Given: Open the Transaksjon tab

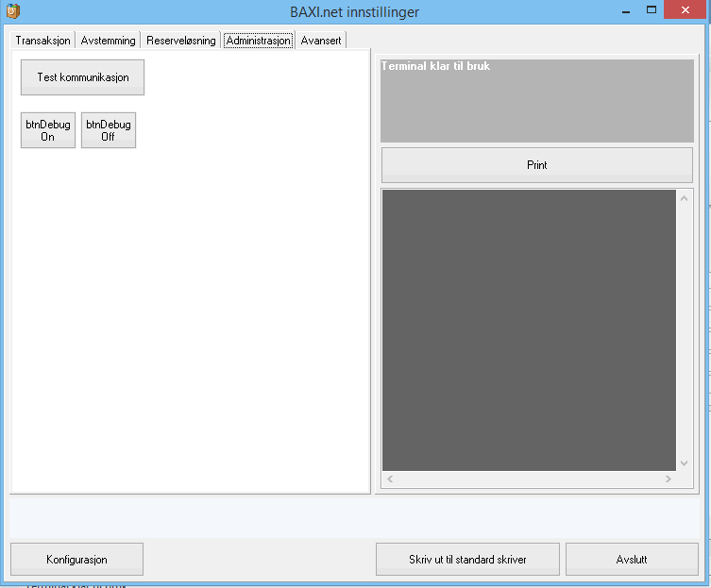Looking at the screenshot, I should (x=42, y=41).
